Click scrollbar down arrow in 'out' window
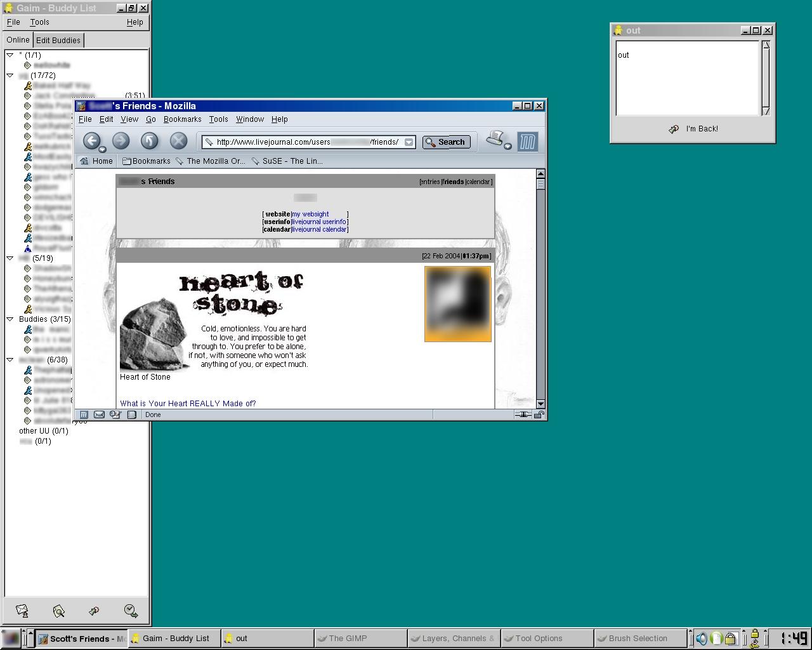812x650 pixels. tap(766, 111)
